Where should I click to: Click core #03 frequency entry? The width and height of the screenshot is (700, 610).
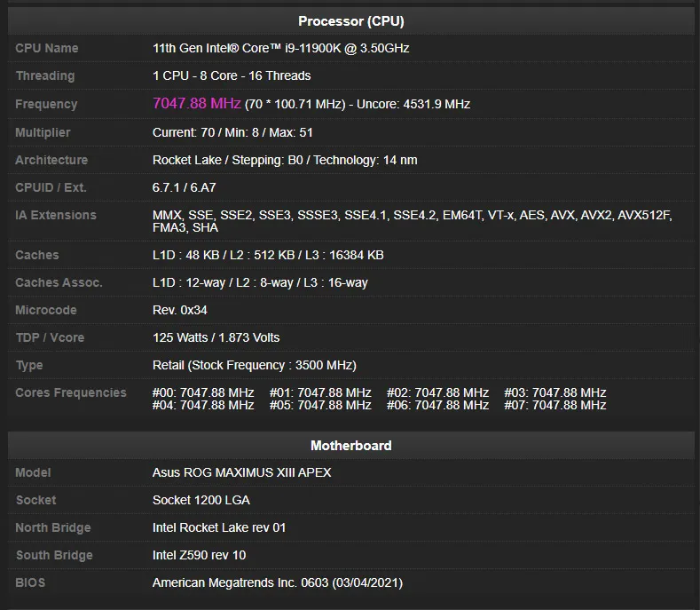point(555,392)
